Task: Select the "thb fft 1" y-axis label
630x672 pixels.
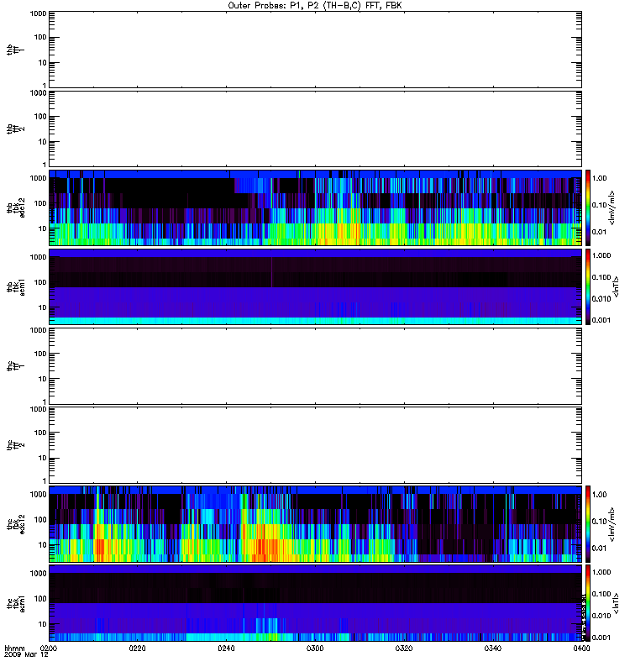Action: [15, 50]
